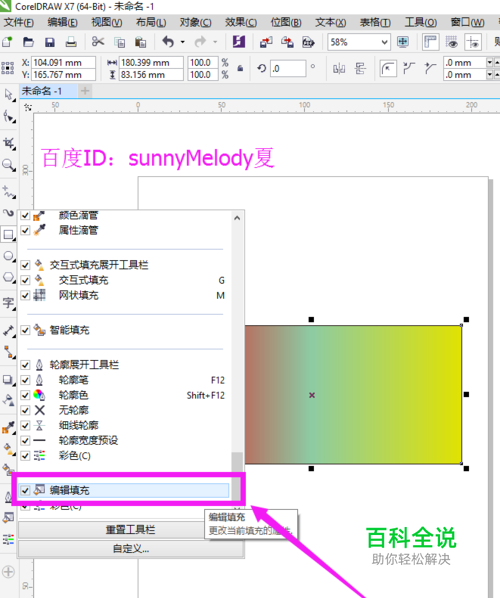Screen dimensions: 500x598
Task: Click the Print icon
Action: coord(71,42)
